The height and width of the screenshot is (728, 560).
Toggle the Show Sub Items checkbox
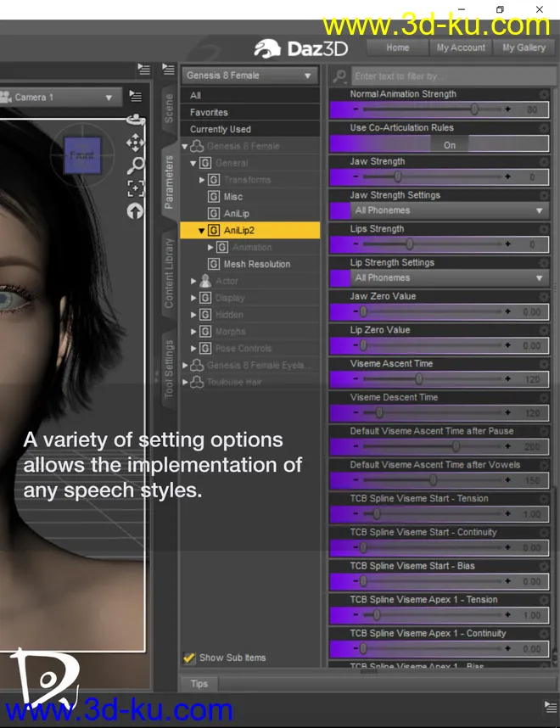pos(189,658)
